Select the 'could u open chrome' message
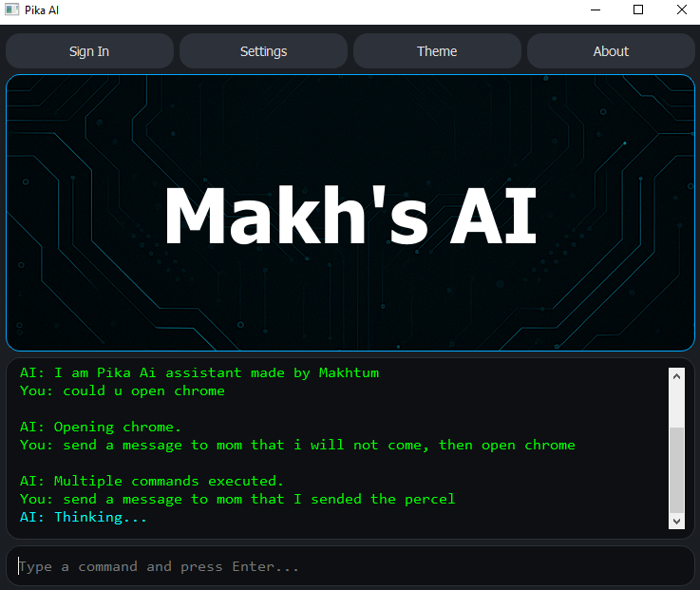 coord(123,390)
